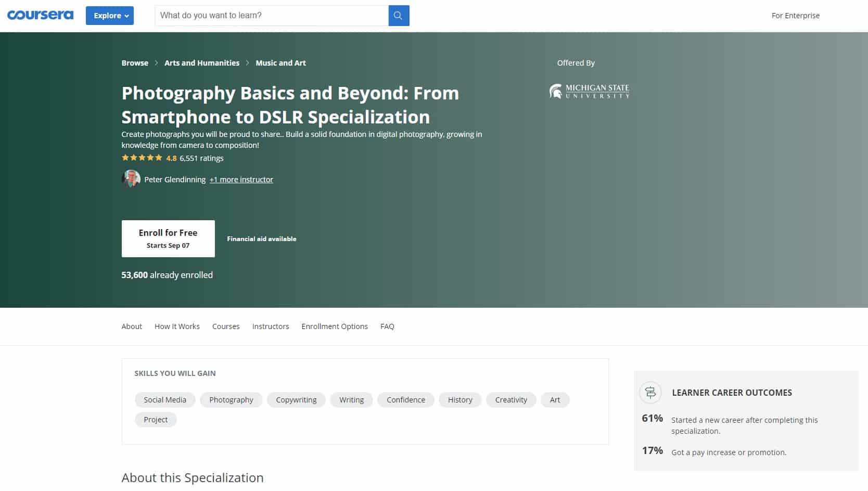Screen dimensions: 868x491
Task: Switch to the How It Works tab
Action: click(x=177, y=326)
